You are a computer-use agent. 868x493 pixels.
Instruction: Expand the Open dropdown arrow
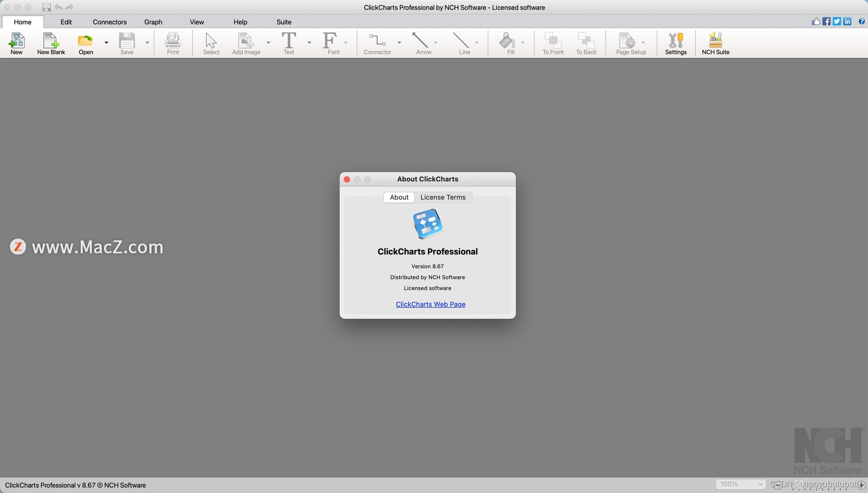[106, 42]
